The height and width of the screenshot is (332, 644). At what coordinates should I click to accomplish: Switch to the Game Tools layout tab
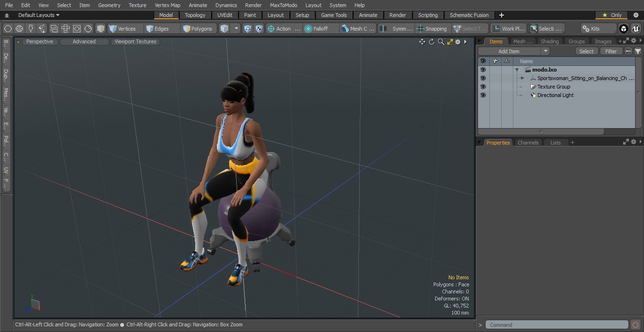(334, 15)
